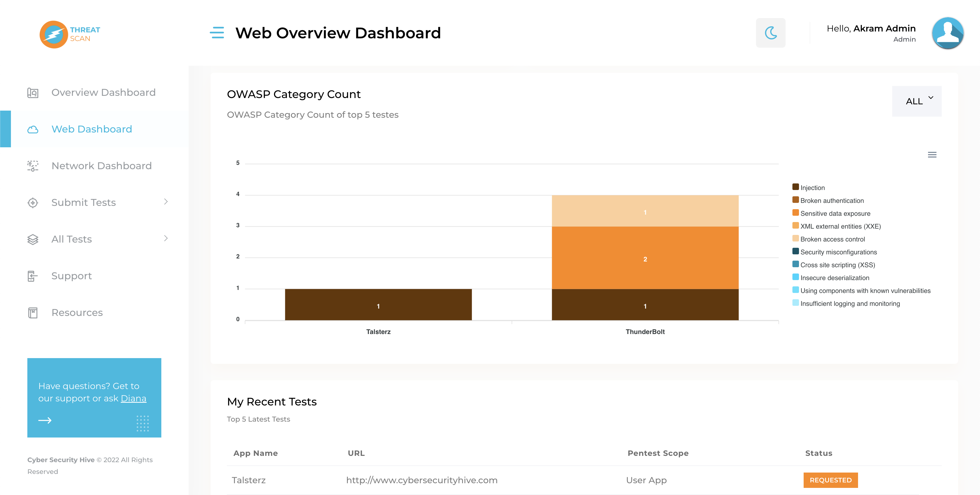The height and width of the screenshot is (495, 980).
Task: Click the Diana support link
Action: pyautogui.click(x=133, y=398)
